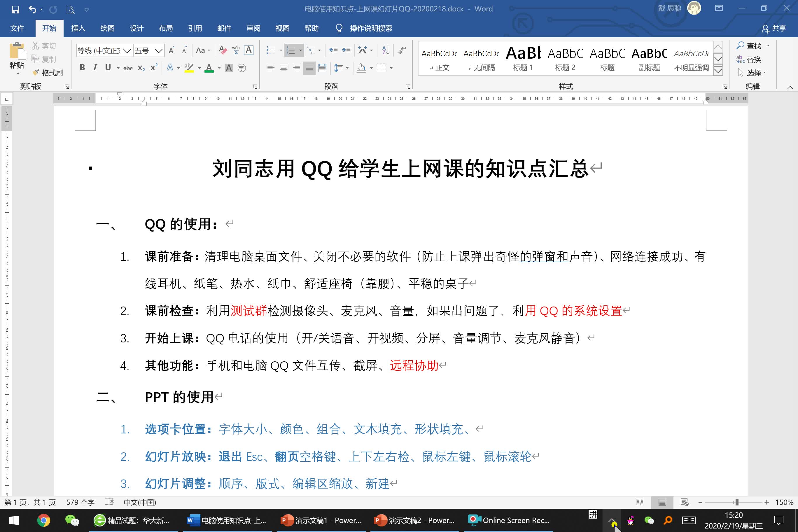
Task: Switch to Web Layout view in status bar
Action: click(x=684, y=502)
